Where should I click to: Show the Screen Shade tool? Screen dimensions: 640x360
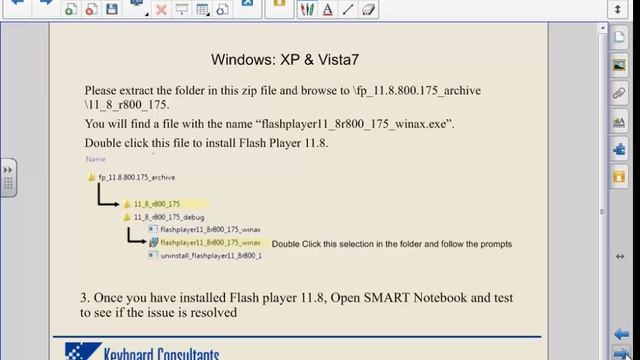pos(182,9)
